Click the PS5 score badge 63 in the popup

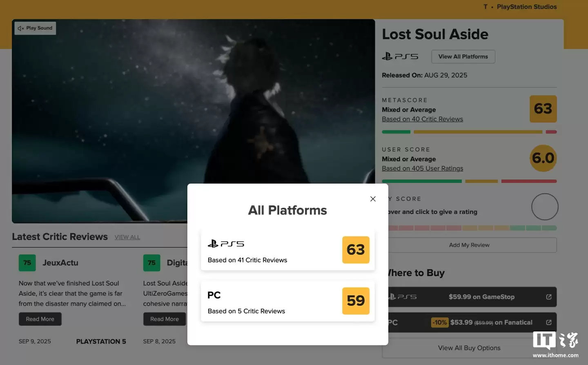pos(355,249)
